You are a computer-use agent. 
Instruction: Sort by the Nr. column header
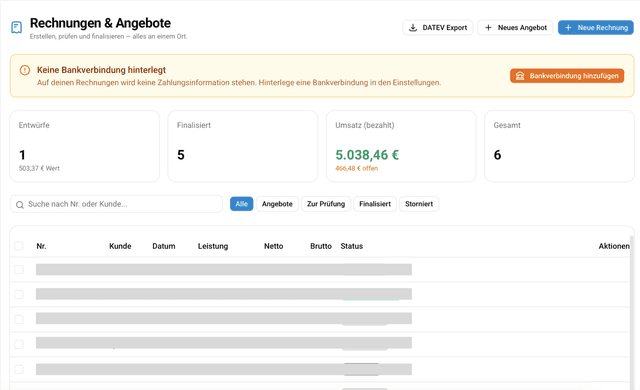pyautogui.click(x=41, y=246)
